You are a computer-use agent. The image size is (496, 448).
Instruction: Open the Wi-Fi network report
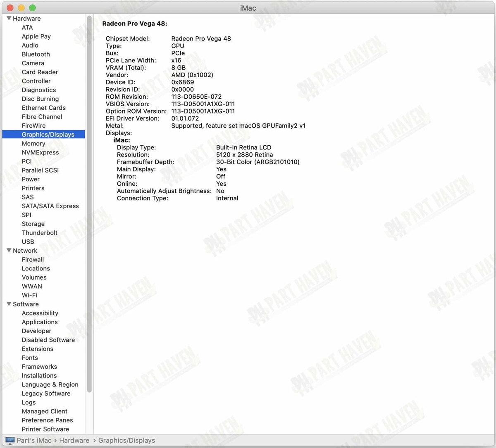coord(29,295)
